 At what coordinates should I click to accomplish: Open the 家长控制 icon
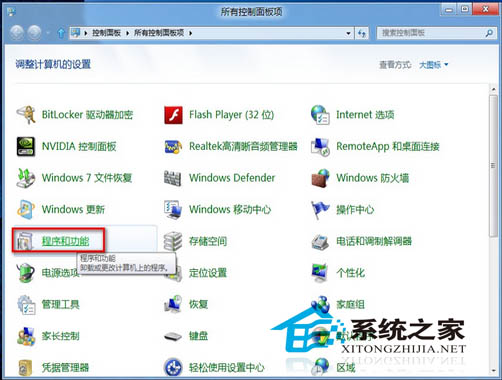point(26,336)
